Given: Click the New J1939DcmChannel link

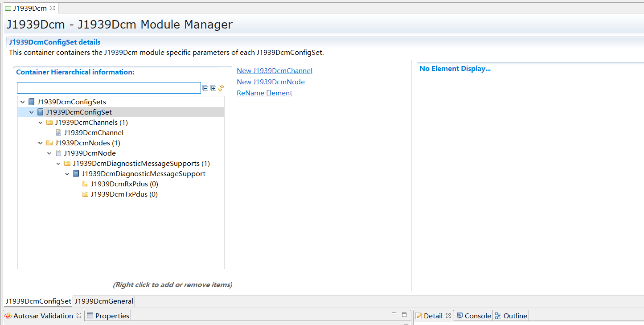Looking at the screenshot, I should point(275,70).
